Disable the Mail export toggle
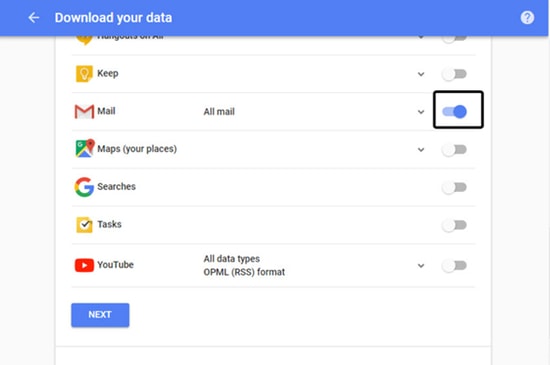 454,111
